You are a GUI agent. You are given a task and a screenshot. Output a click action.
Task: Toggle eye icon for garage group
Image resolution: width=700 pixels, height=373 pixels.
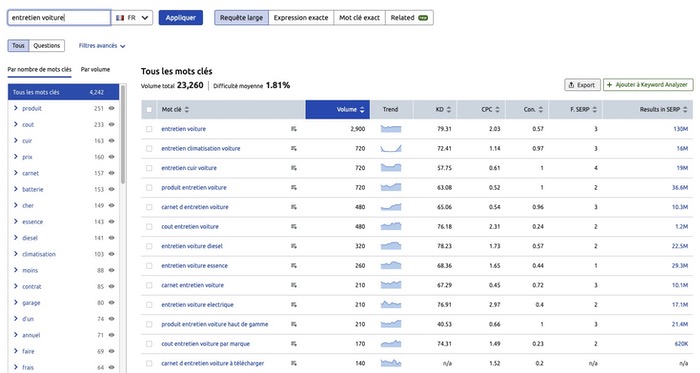pos(112,303)
